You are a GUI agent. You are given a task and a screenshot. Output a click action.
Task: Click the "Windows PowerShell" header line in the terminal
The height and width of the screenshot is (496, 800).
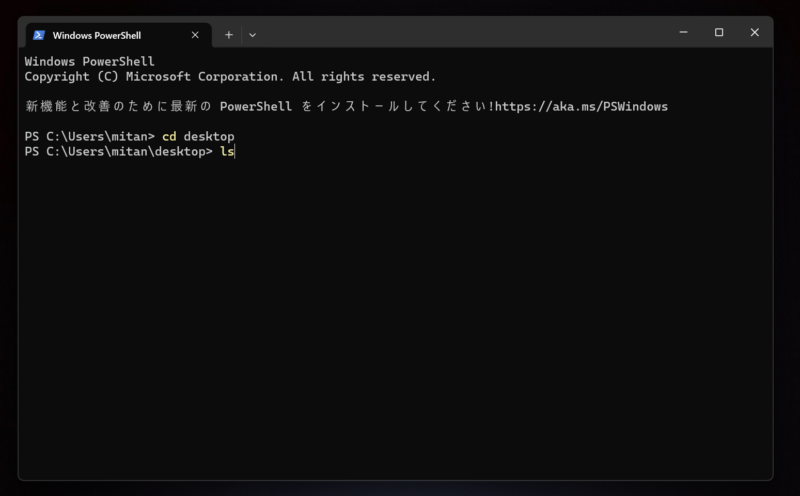(89, 61)
